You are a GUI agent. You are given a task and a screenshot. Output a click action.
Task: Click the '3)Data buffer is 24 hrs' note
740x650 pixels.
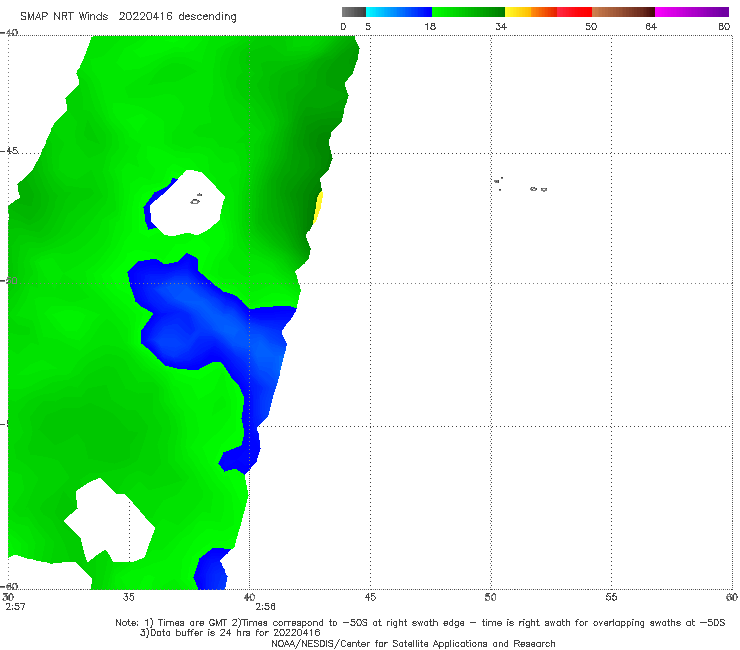[x=230, y=633]
